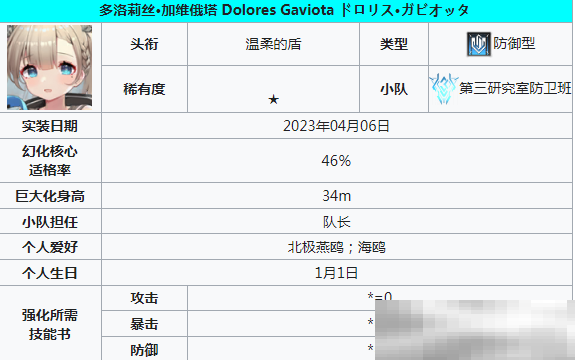Select the hobbies value 北极燕鸥；海鸥

click(337, 247)
